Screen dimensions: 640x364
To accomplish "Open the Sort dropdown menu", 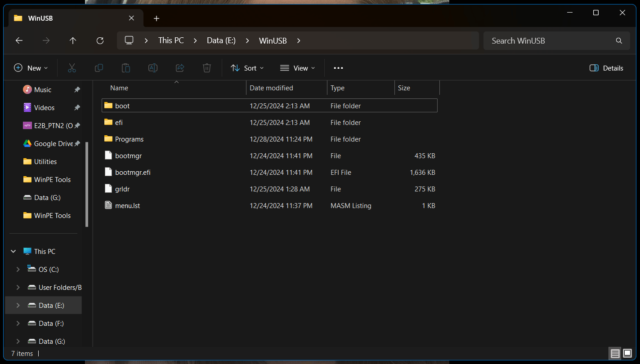I will click(x=247, y=68).
